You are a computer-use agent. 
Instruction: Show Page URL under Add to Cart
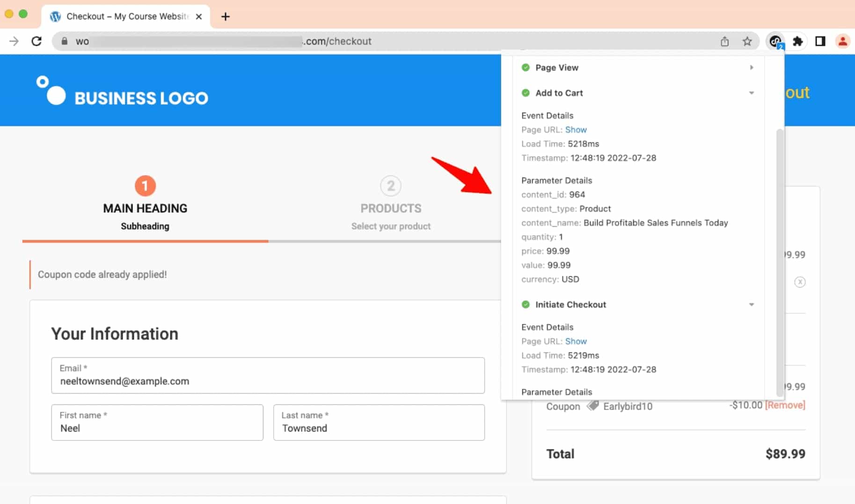click(x=576, y=130)
